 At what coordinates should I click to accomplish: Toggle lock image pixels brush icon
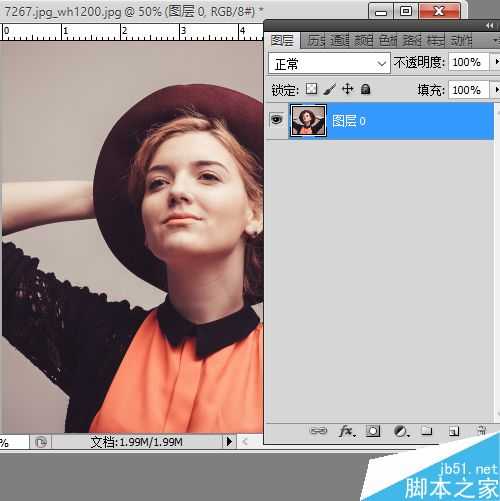[329, 89]
